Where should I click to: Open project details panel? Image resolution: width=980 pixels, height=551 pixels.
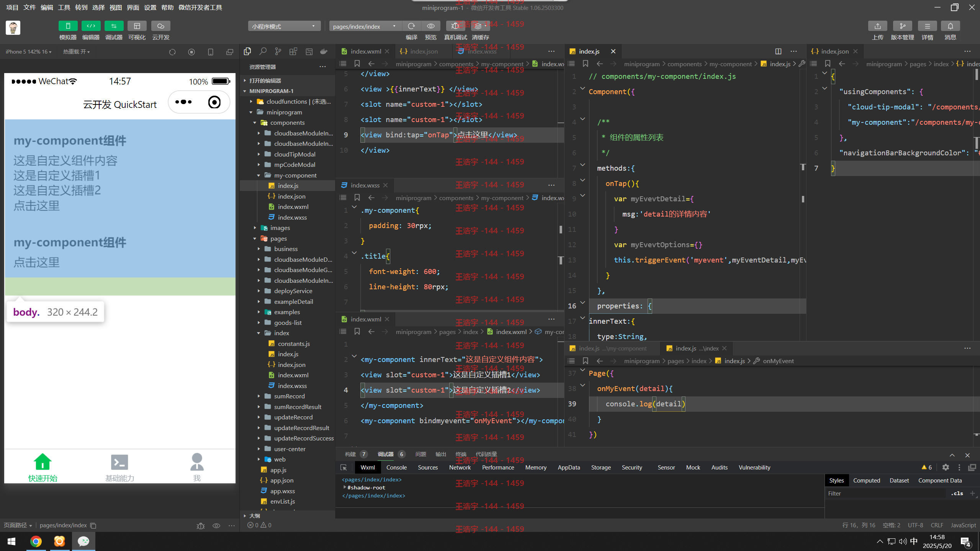927,26
